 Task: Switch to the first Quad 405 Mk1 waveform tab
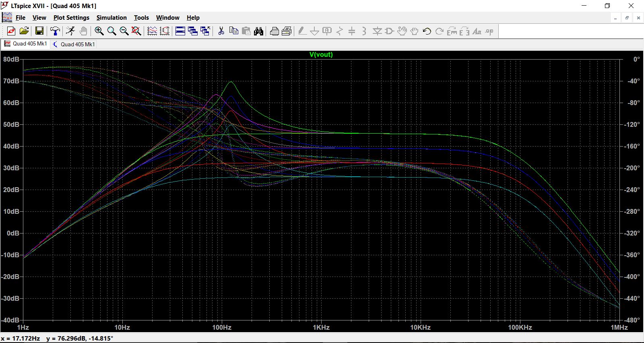click(x=26, y=43)
